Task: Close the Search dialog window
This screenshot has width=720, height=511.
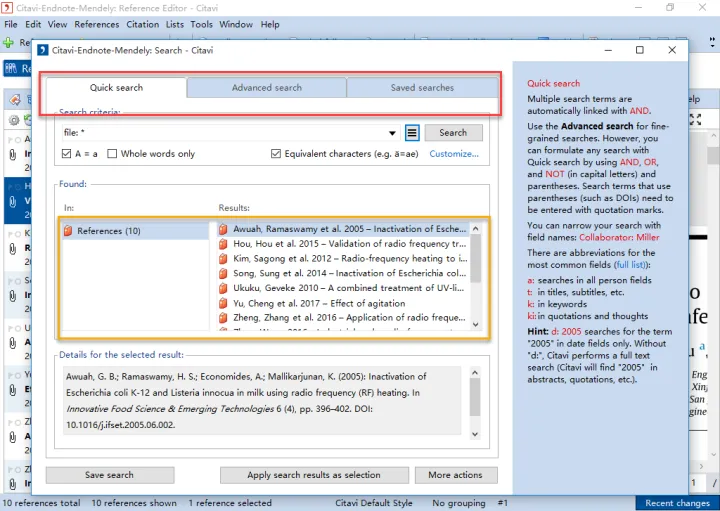Action: (x=672, y=50)
